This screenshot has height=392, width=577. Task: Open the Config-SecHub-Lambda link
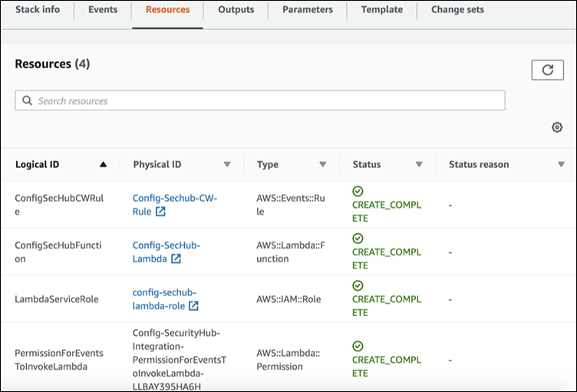pos(167,252)
